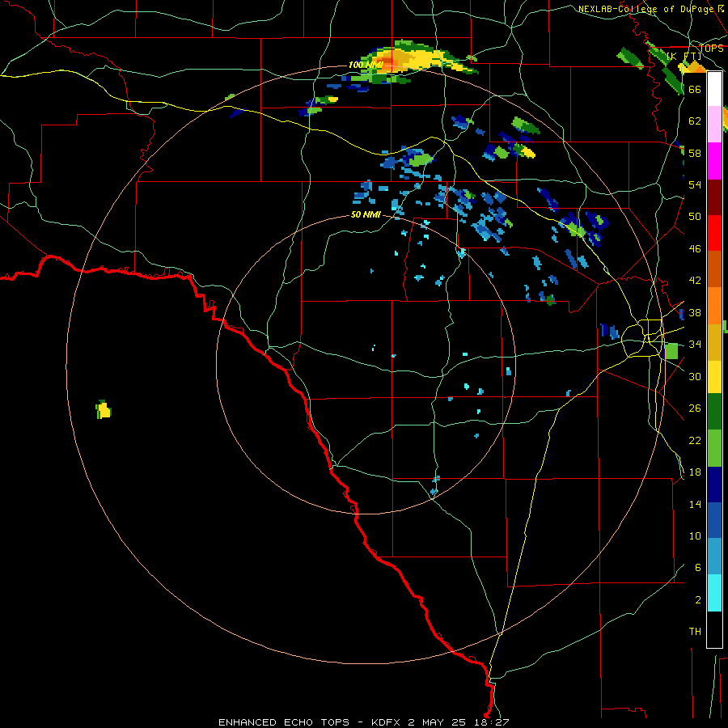Click the magenta legend swatch
The height and width of the screenshot is (728, 728).
point(714,161)
